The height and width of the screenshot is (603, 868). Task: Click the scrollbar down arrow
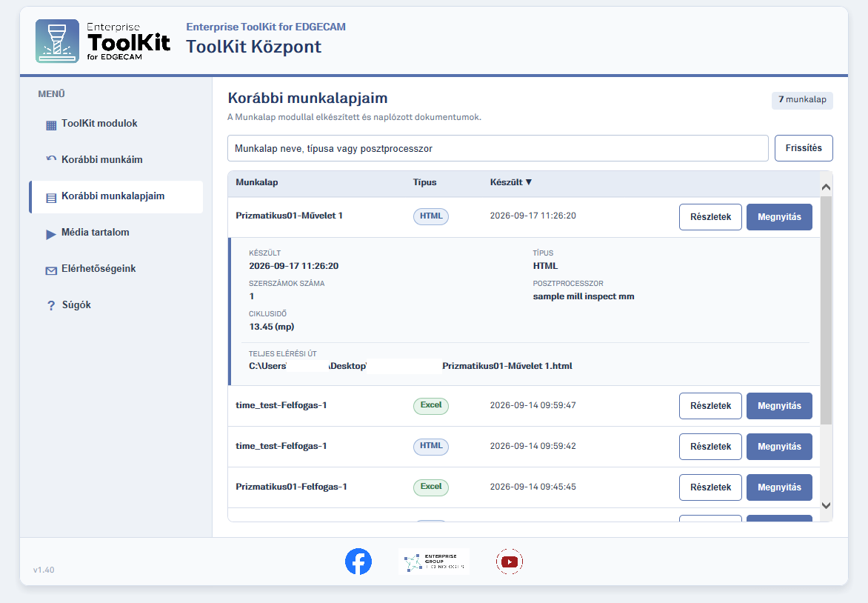click(x=826, y=505)
